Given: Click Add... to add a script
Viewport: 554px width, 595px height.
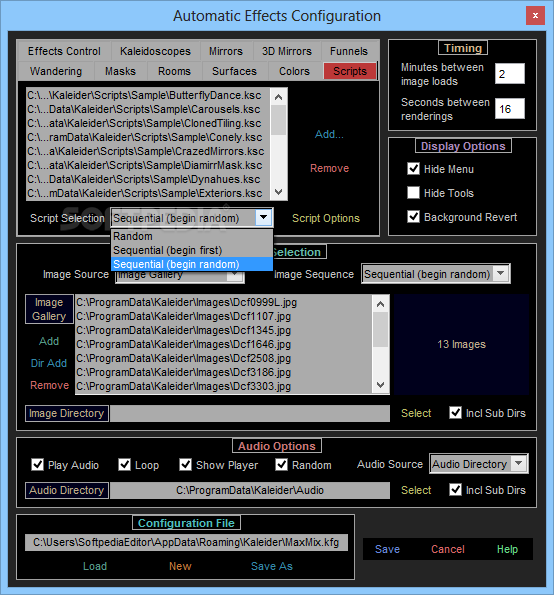Looking at the screenshot, I should pyautogui.click(x=329, y=134).
